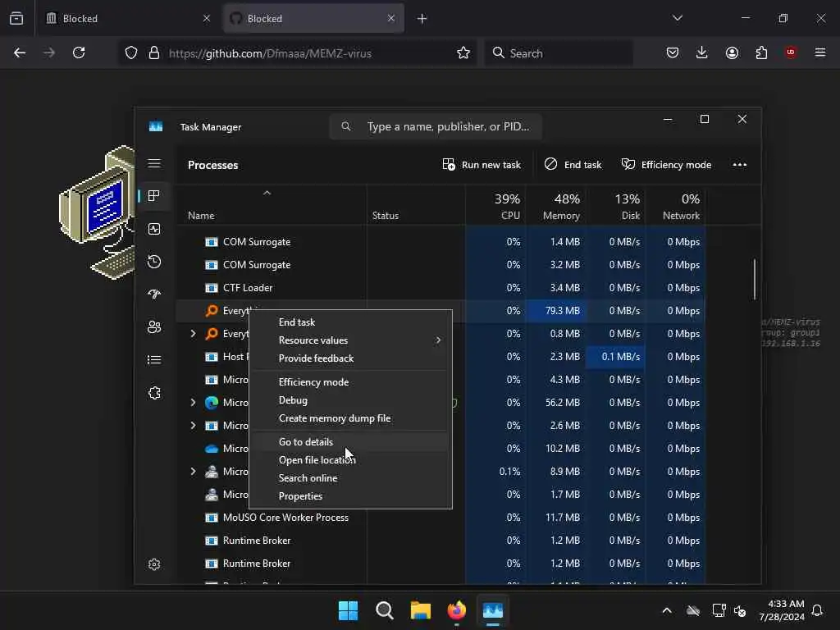Sort by Memory column header
Screen dimensions: 840x630
click(x=555, y=206)
